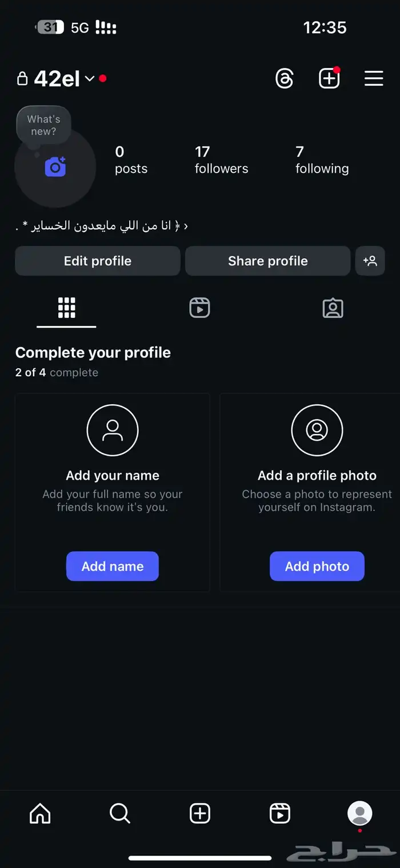Viewport: 400px width, 868px height.
Task: Go to Home feed icon
Action: 40,813
